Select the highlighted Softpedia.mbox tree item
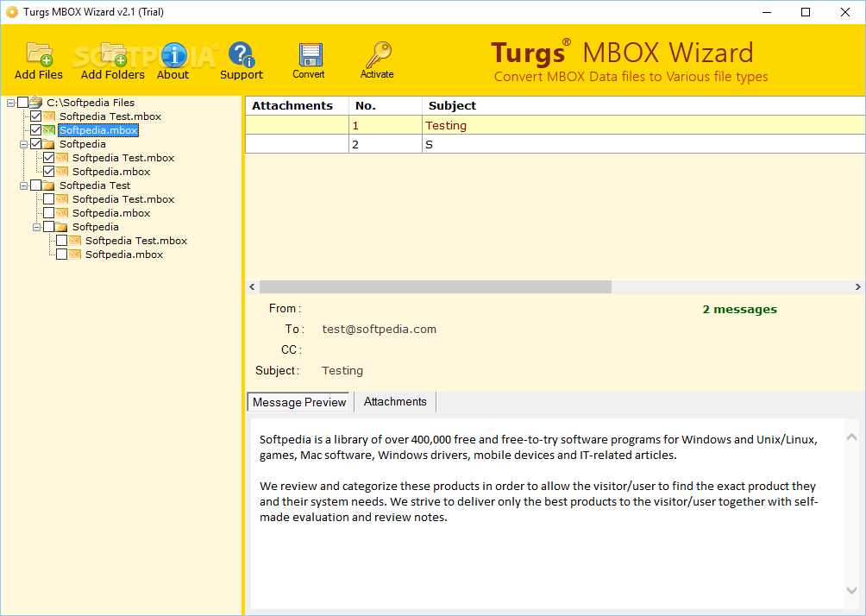 click(x=98, y=130)
